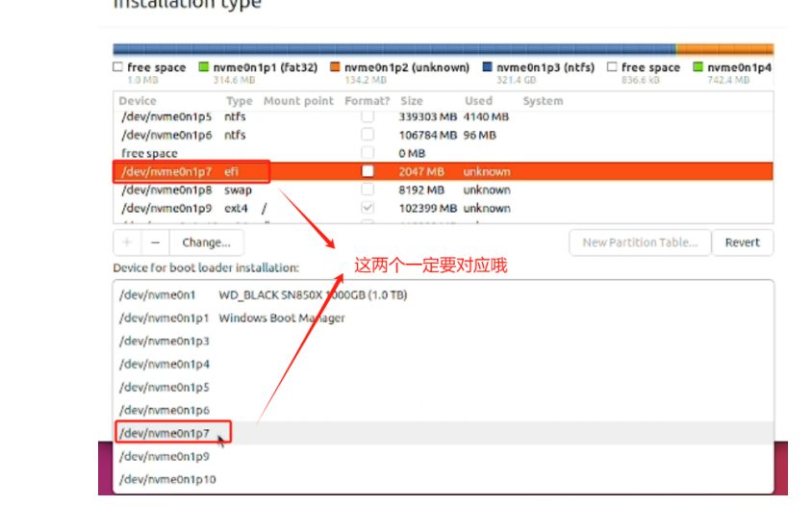
Task: Select the green nvme0n1p1 fat32 legend swatch
Action: 204,66
